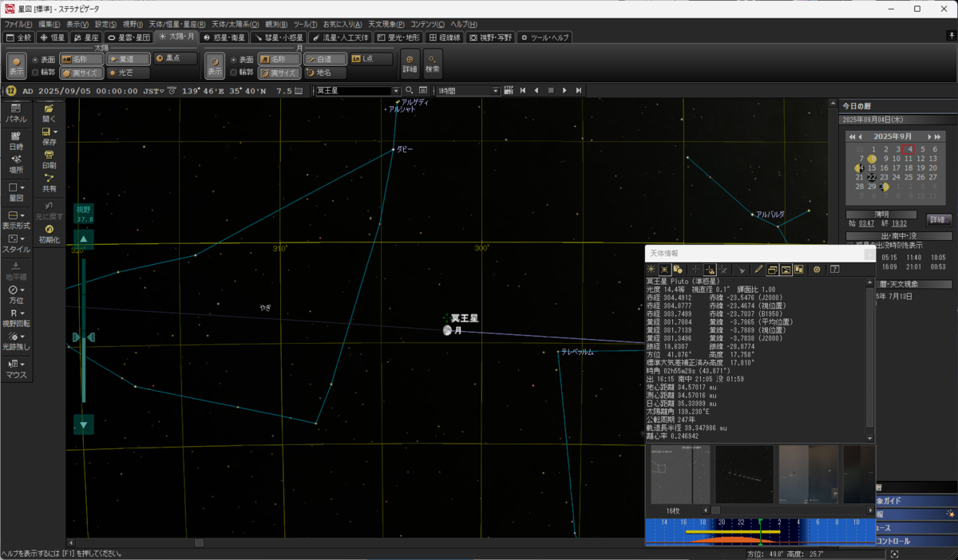The width and height of the screenshot is (958, 560).
Task: Click the 印刷 print icon
Action: [49, 160]
